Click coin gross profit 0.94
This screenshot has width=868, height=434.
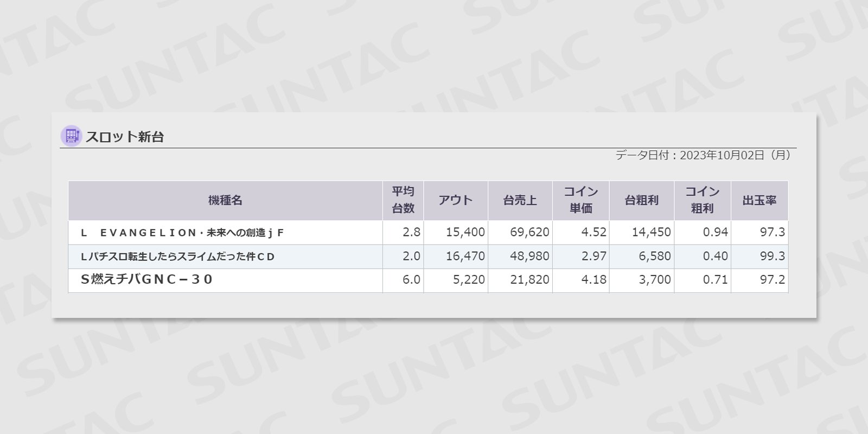(716, 232)
